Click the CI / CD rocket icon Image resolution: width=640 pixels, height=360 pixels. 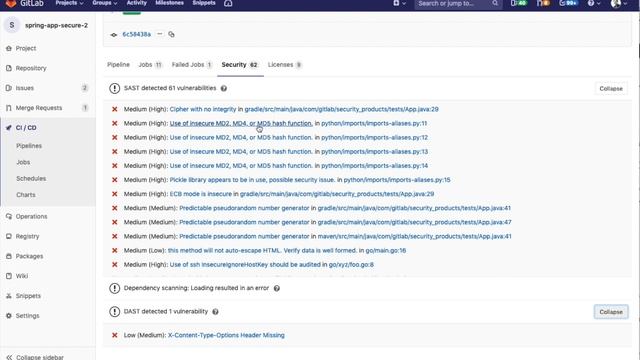(x=9, y=128)
